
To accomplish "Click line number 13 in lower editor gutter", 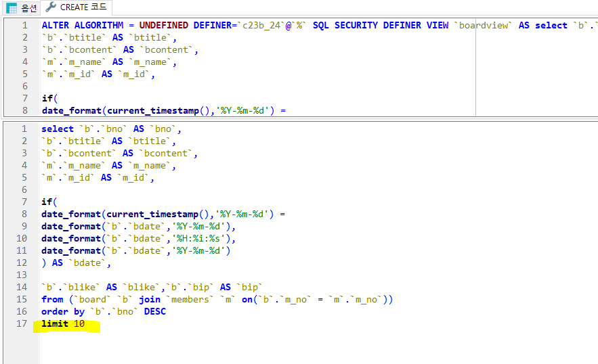I will (22, 275).
